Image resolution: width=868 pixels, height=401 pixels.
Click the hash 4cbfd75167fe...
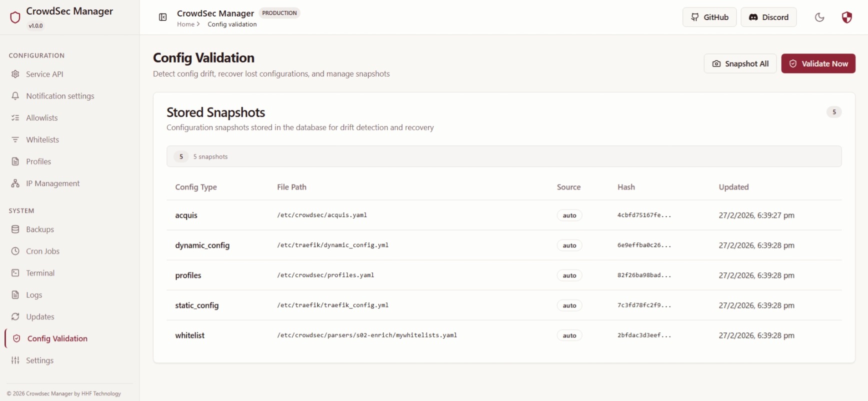pos(644,215)
